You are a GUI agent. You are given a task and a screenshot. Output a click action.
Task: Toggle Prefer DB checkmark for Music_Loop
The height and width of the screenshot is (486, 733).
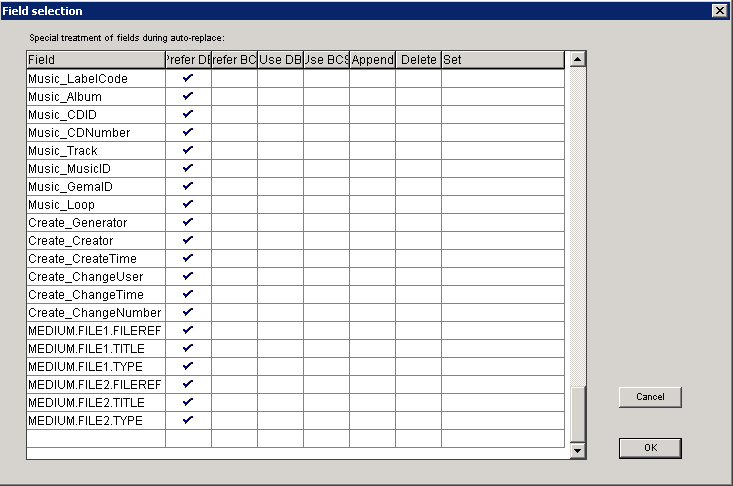(188, 204)
